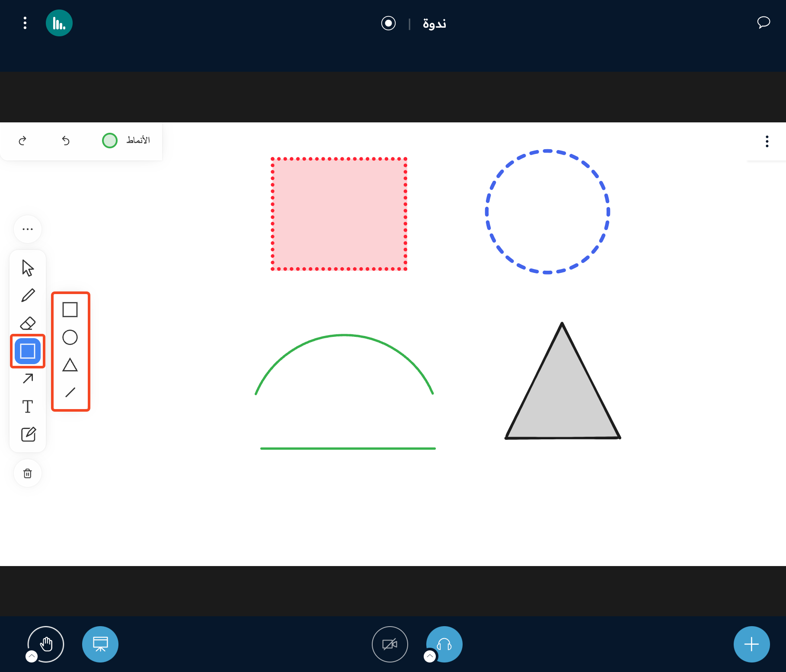Select the arrow tool
Image resolution: width=786 pixels, height=672 pixels.
pyautogui.click(x=28, y=379)
